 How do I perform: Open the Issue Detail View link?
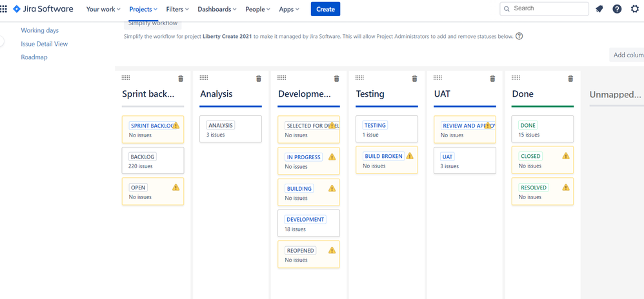click(45, 44)
